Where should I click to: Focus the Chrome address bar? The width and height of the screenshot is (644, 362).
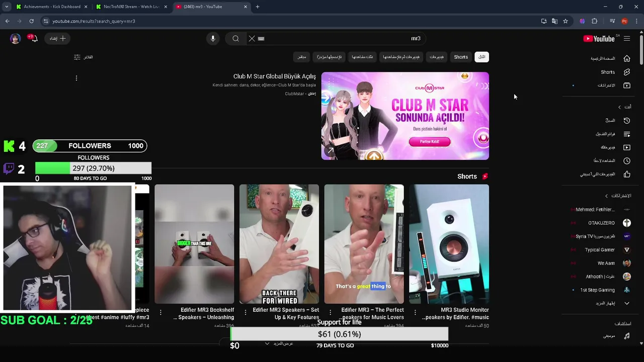pos(292,21)
